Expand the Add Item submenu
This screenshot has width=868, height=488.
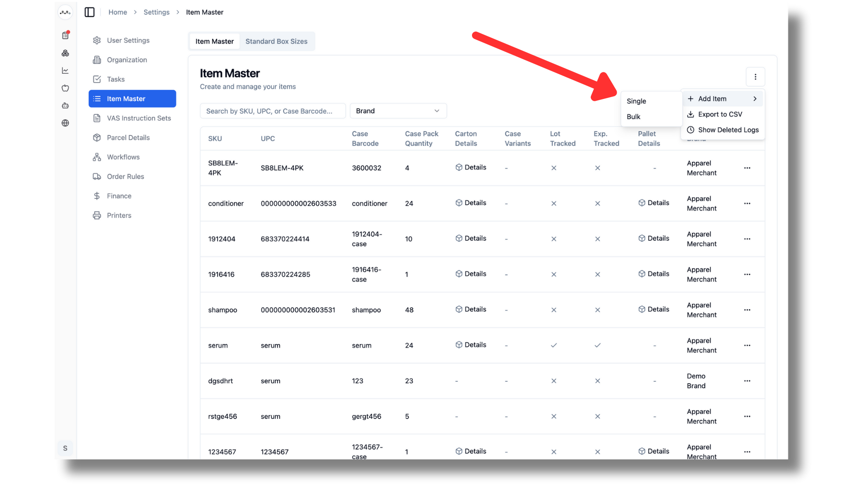(x=722, y=99)
